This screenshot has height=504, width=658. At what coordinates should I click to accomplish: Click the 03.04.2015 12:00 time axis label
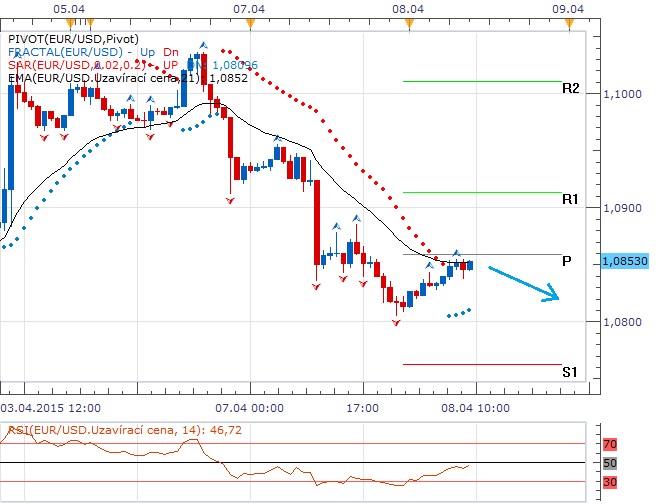pyautogui.click(x=50, y=408)
